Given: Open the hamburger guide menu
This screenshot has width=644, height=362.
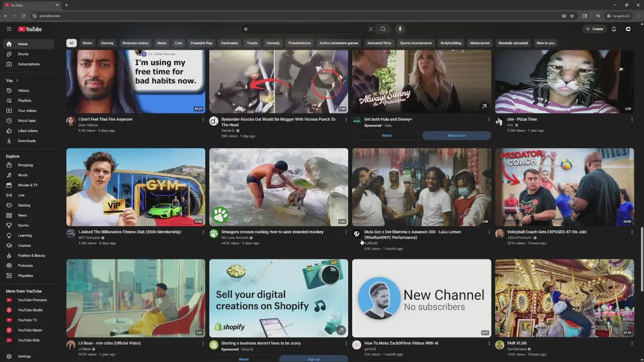Looking at the screenshot, I should (9, 29).
